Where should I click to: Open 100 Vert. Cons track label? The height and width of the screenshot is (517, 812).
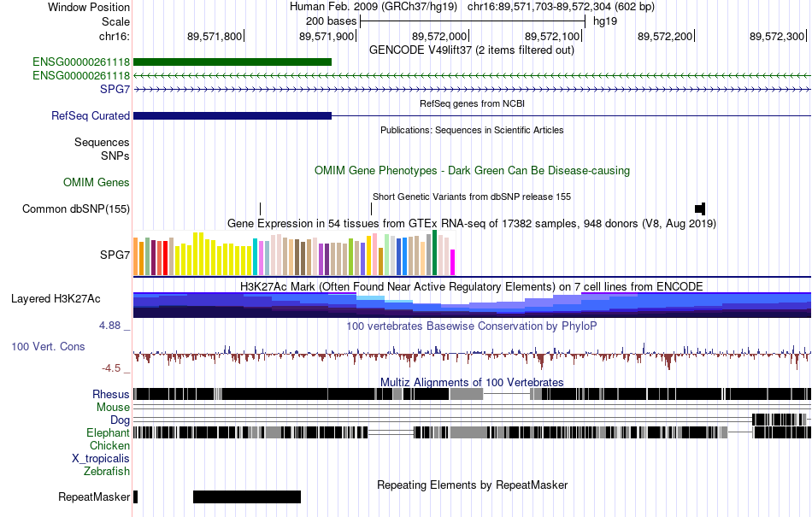pyautogui.click(x=48, y=347)
